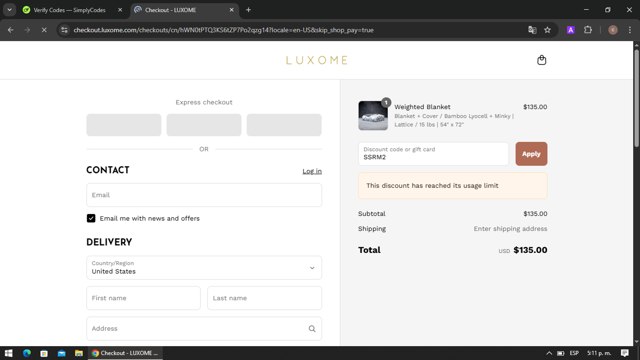Click the address bar URL

223,30
